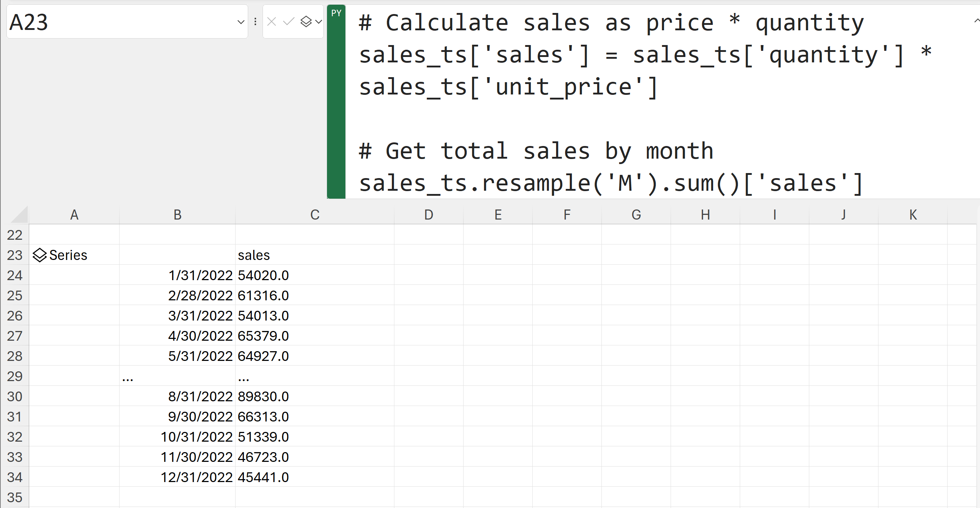The width and height of the screenshot is (980, 508).
Task: Select column C header
Action: tap(315, 215)
